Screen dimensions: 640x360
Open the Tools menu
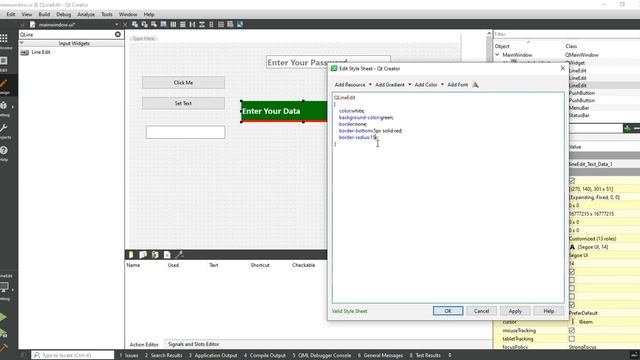(107, 14)
